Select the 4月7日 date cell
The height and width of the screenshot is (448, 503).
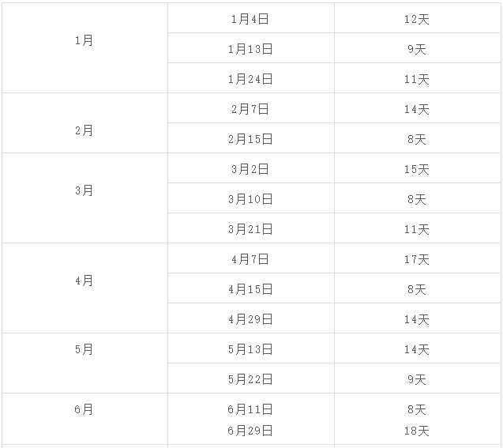[250, 259]
